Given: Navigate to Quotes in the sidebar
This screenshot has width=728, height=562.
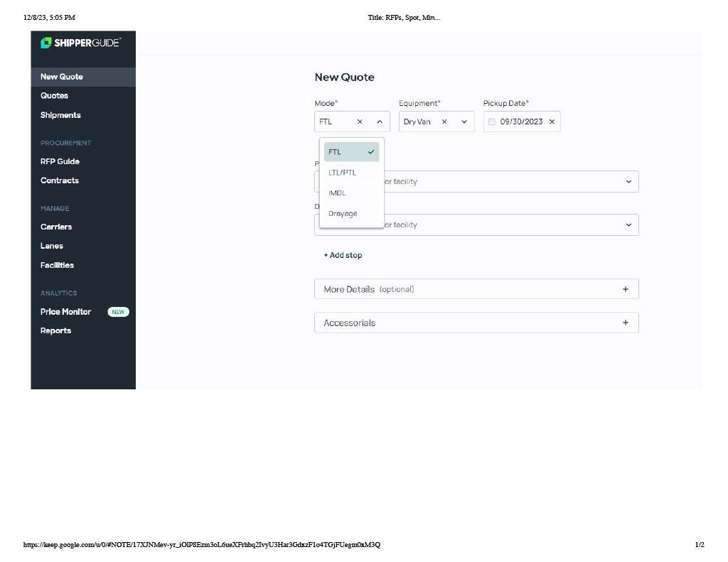Looking at the screenshot, I should click(x=54, y=95).
